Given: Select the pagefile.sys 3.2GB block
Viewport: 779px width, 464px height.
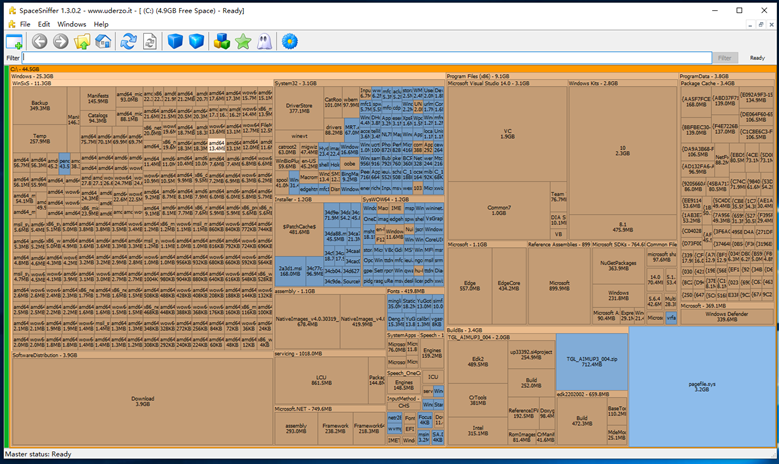Looking at the screenshot, I should click(701, 387).
